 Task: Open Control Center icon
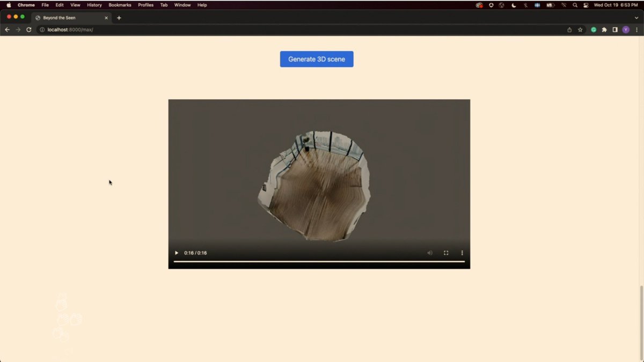coord(586,5)
